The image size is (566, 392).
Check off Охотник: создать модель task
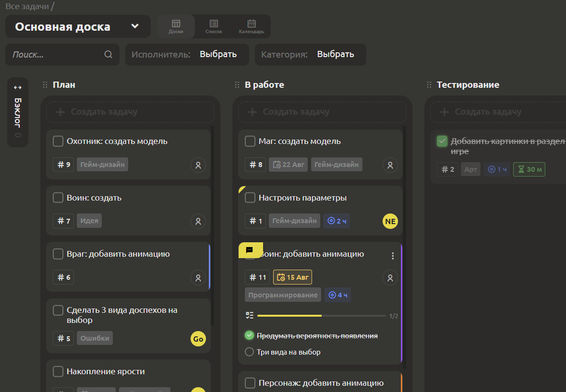pos(58,141)
